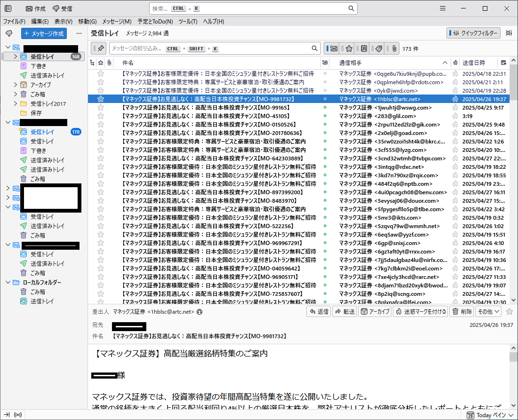Image resolution: width=518 pixels, height=420 pixels.
Task: Open folder pane options three-dot menu
Action: pos(79,33)
